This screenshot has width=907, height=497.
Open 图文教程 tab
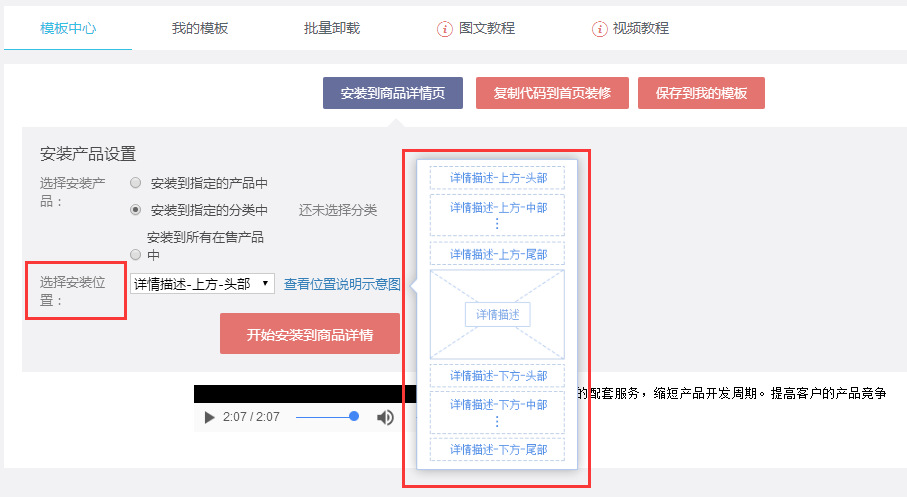(x=486, y=28)
